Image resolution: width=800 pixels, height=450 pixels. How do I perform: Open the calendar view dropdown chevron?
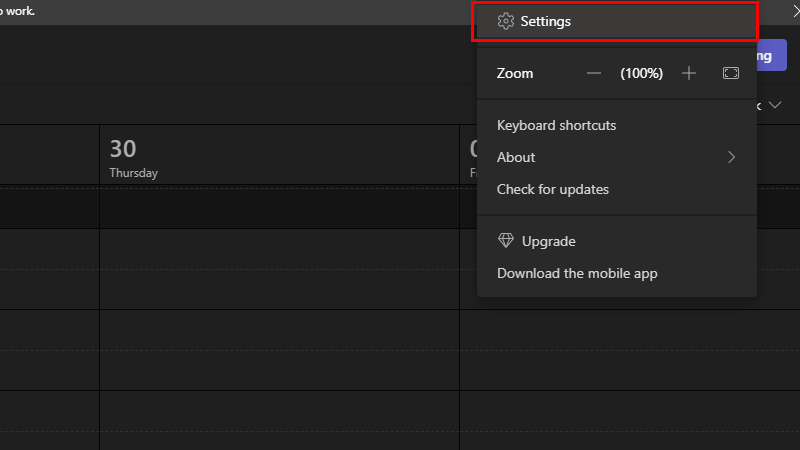click(775, 105)
